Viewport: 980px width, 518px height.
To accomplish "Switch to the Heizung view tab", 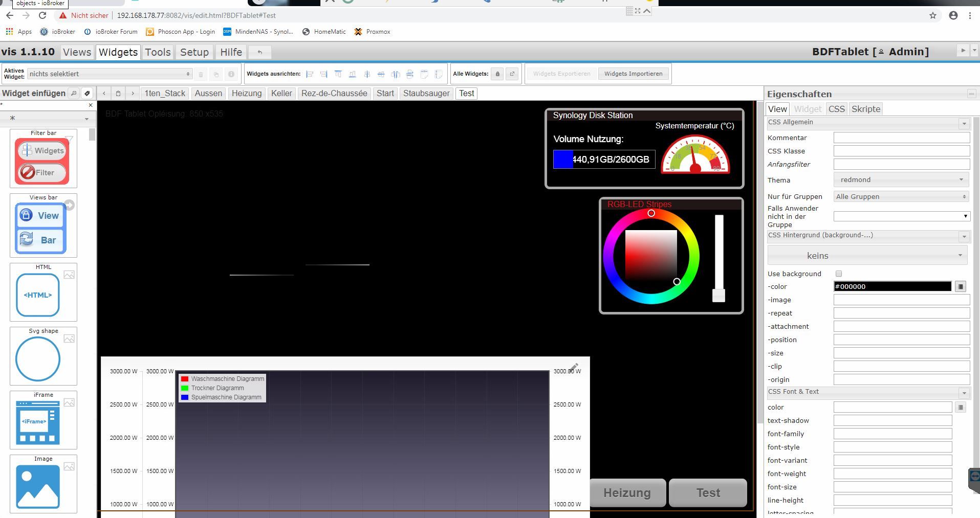I will click(247, 94).
